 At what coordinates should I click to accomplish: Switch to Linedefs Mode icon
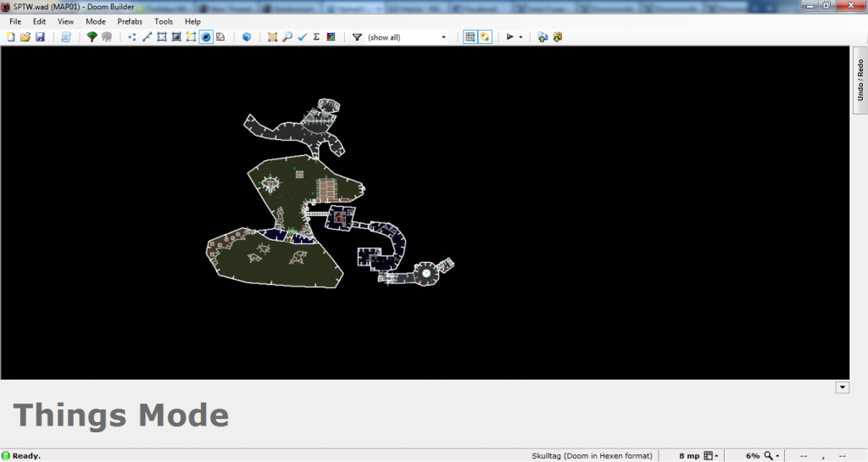point(147,37)
